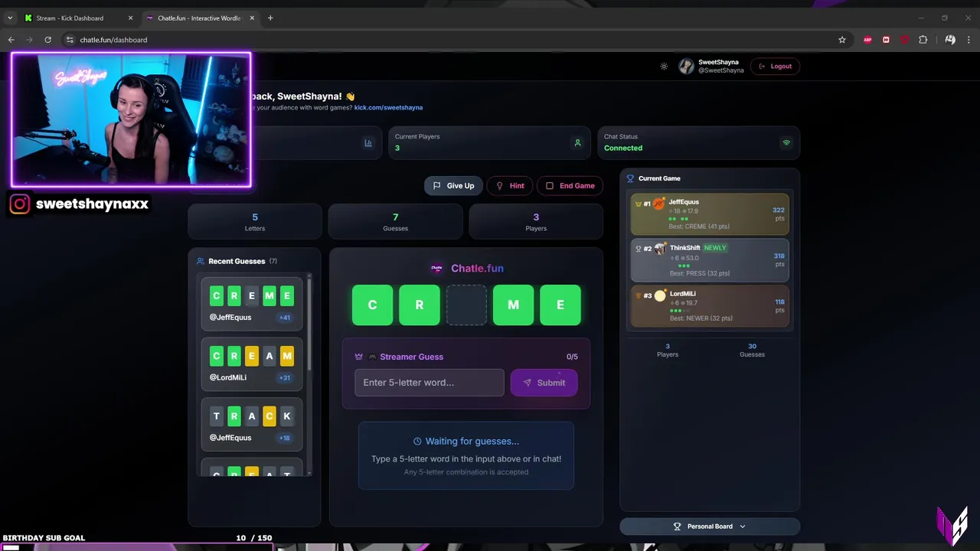The height and width of the screenshot is (551, 980).
Task: Open JeffEquus leaderboard entry
Action: (710, 214)
